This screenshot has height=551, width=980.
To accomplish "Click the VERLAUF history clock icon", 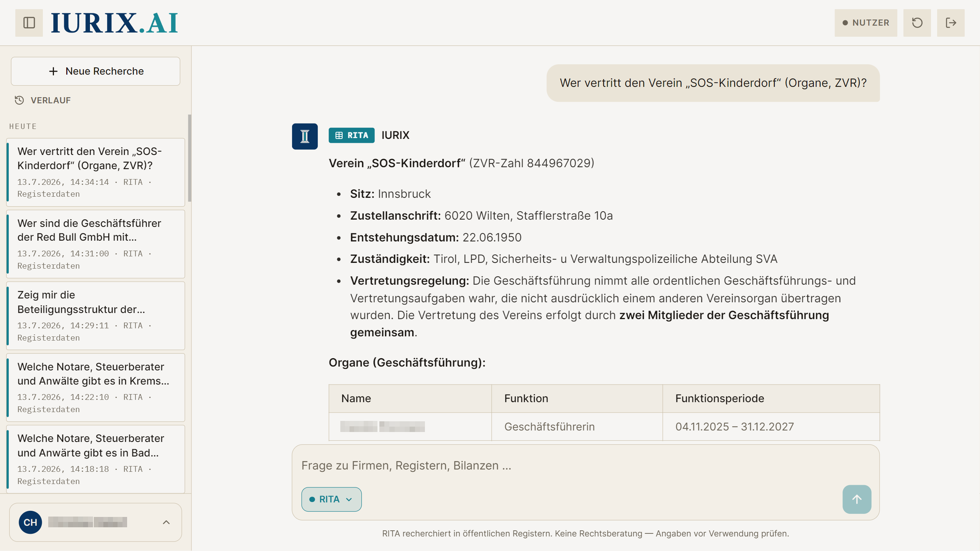I will point(19,100).
